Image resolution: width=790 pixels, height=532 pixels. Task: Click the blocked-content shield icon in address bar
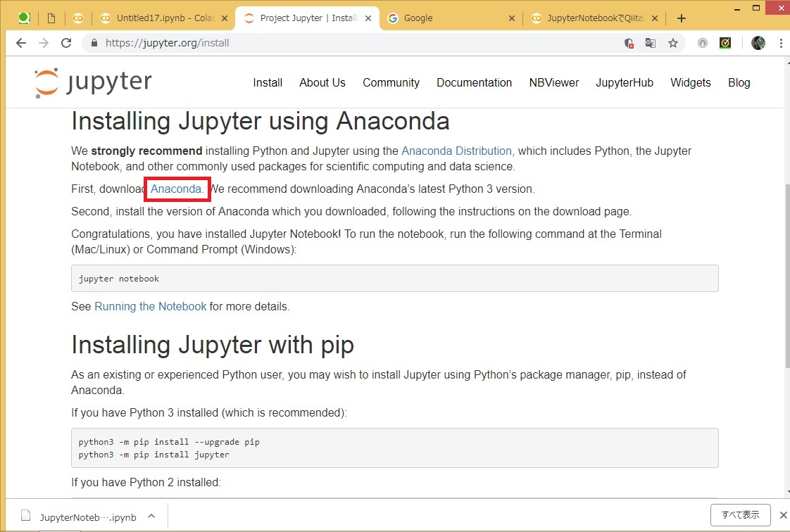(x=629, y=43)
